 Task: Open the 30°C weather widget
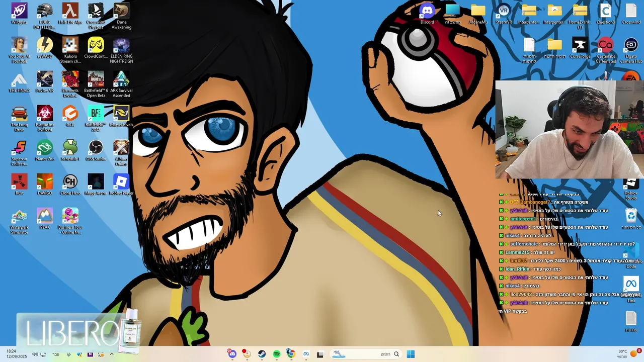(627, 354)
